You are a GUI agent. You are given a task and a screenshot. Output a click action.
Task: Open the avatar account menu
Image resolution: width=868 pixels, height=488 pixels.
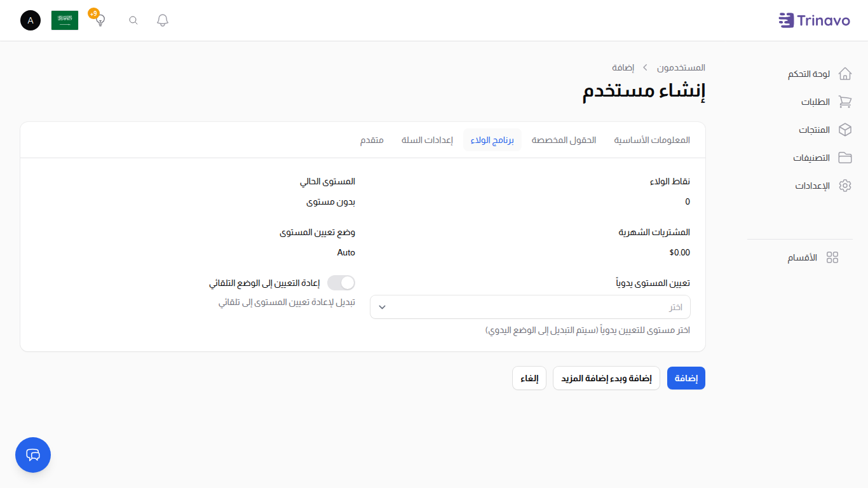(30, 20)
